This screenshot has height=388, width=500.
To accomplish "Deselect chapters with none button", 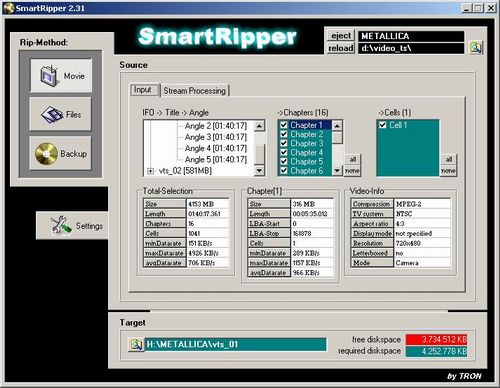I will [x=352, y=171].
